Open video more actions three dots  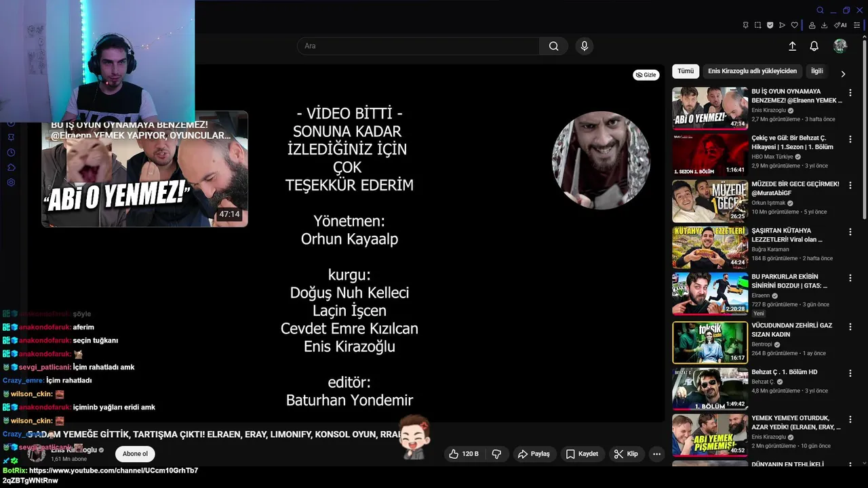click(656, 454)
